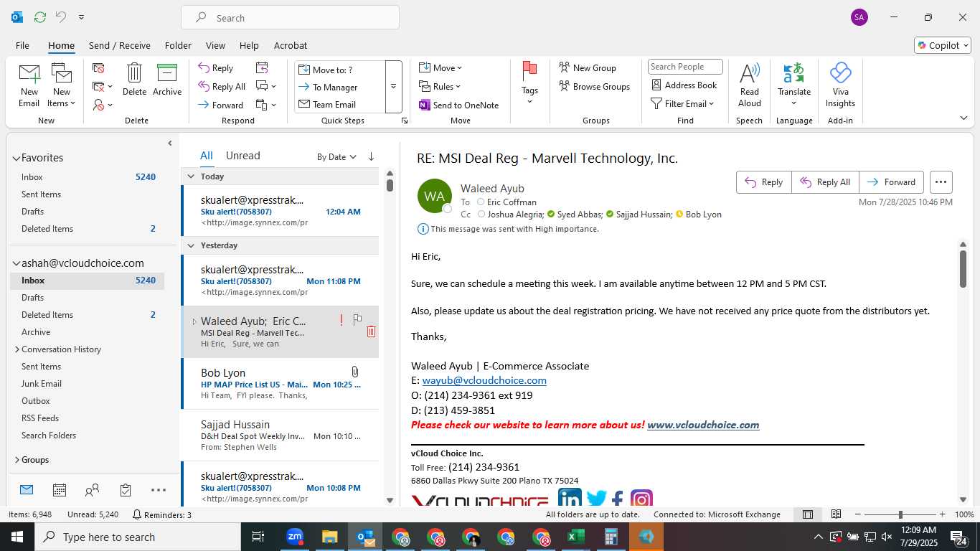Open Excel from the taskbar
The width and height of the screenshot is (980, 551).
click(x=576, y=537)
